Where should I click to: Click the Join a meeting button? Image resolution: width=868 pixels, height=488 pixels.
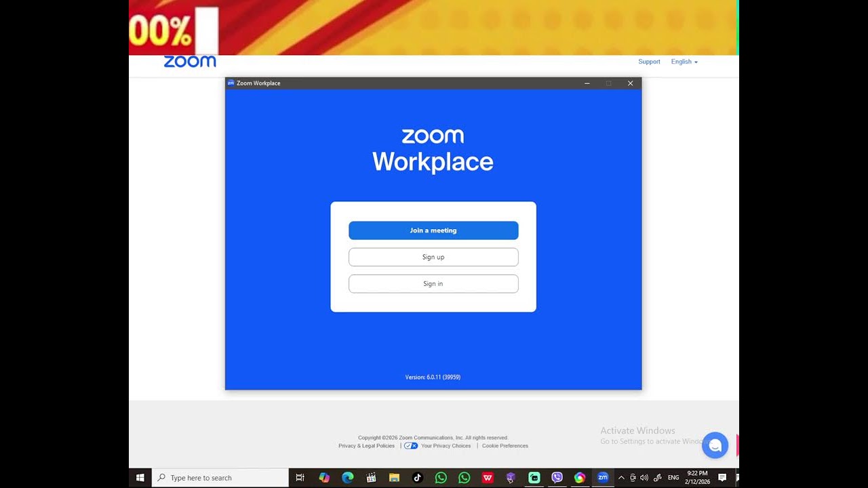[433, 230]
